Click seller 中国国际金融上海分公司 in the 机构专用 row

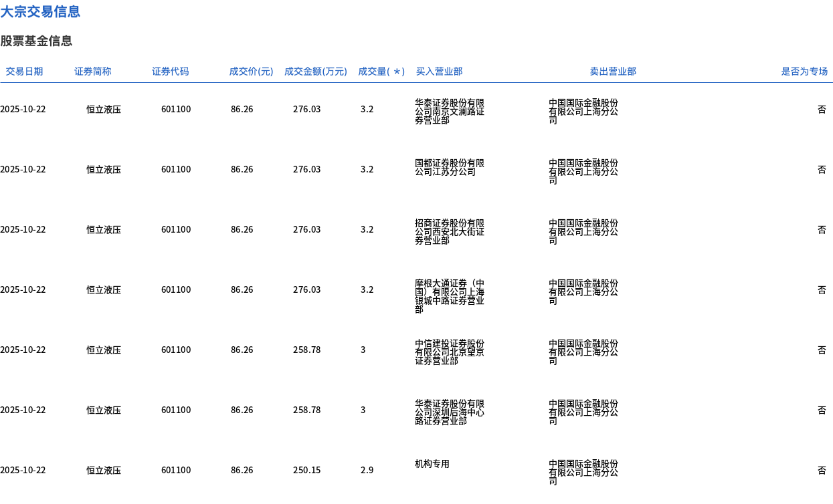pos(583,473)
